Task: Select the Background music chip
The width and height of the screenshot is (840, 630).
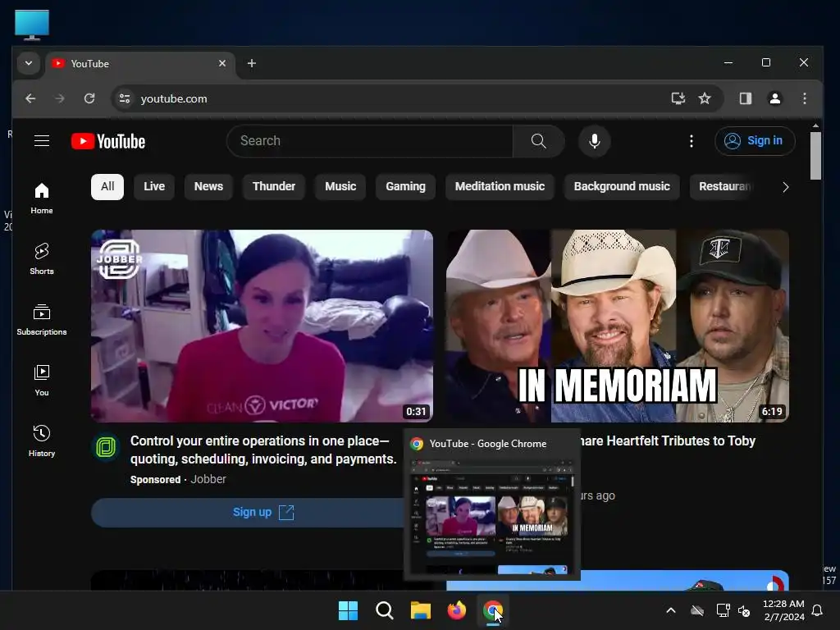Action: point(622,186)
